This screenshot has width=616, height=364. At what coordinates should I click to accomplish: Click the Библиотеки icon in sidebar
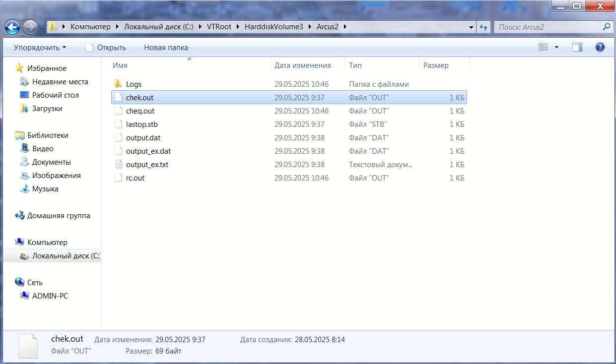point(20,135)
